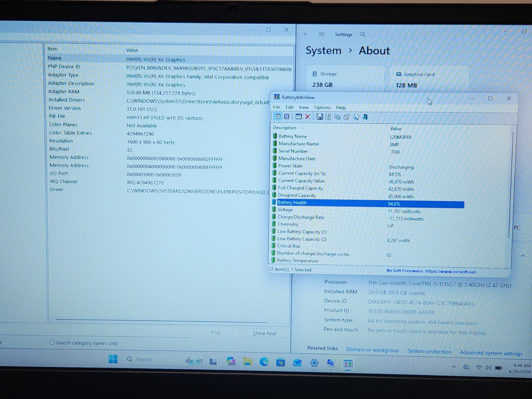Click the Find button in System Information

coord(215,332)
